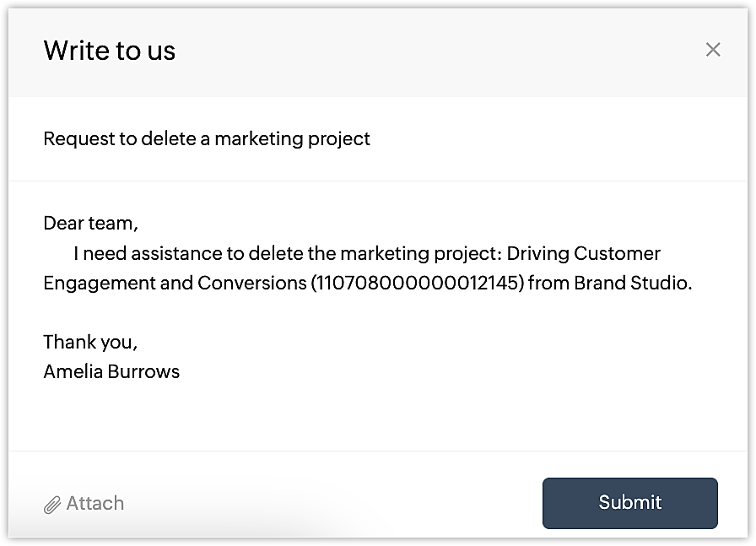Click the Attach label to add file

click(95, 503)
